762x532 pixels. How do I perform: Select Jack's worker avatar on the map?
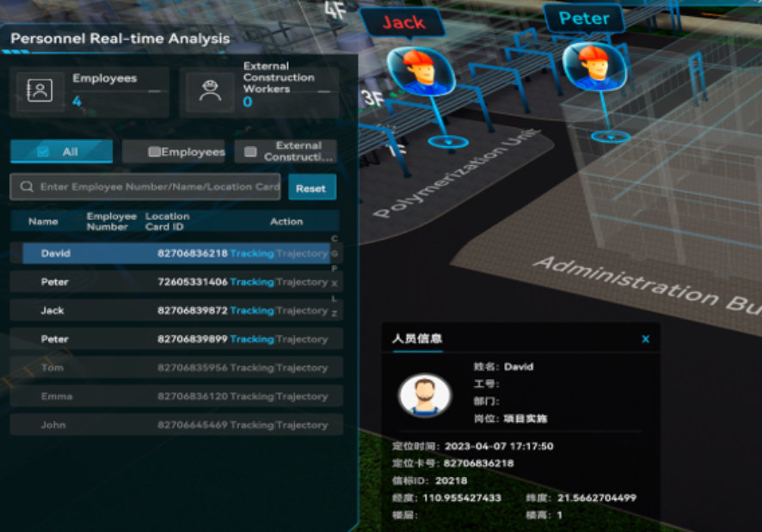click(x=418, y=70)
